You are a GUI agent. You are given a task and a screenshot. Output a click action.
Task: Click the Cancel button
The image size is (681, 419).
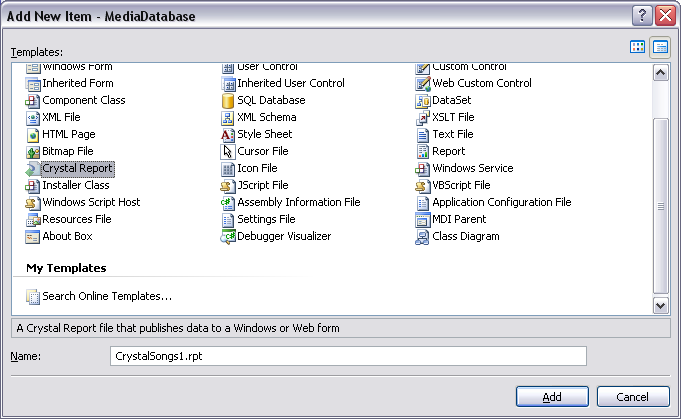[633, 397]
